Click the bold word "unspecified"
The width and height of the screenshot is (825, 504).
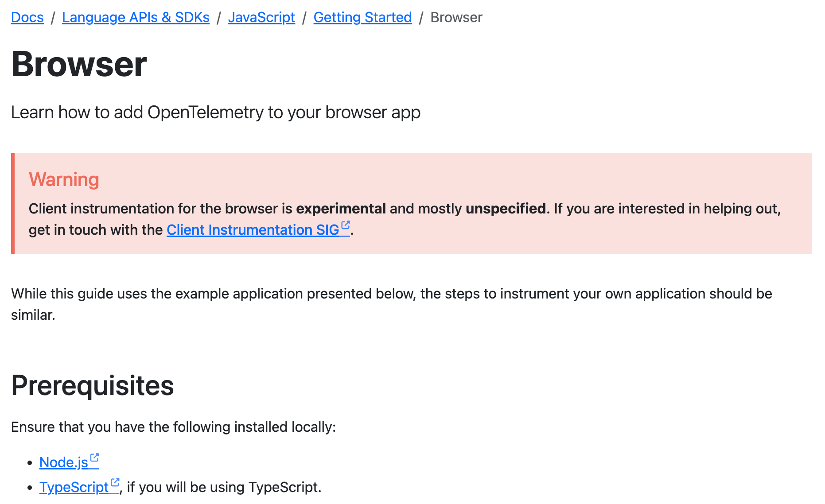pyautogui.click(x=506, y=209)
